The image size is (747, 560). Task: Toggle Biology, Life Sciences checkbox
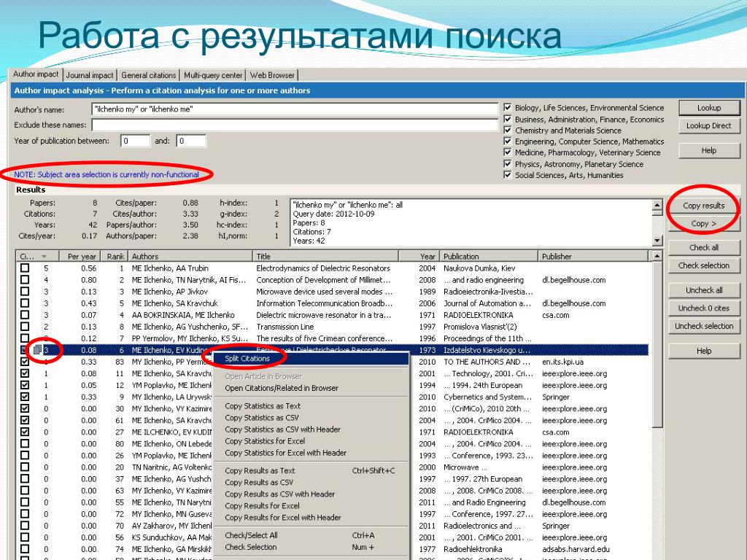pyautogui.click(x=508, y=108)
